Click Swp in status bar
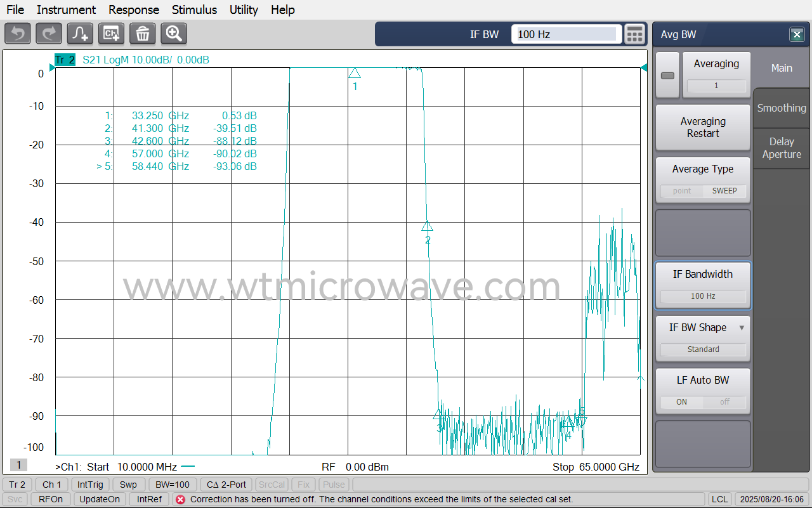Image resolution: width=812 pixels, height=508 pixels. (x=128, y=485)
